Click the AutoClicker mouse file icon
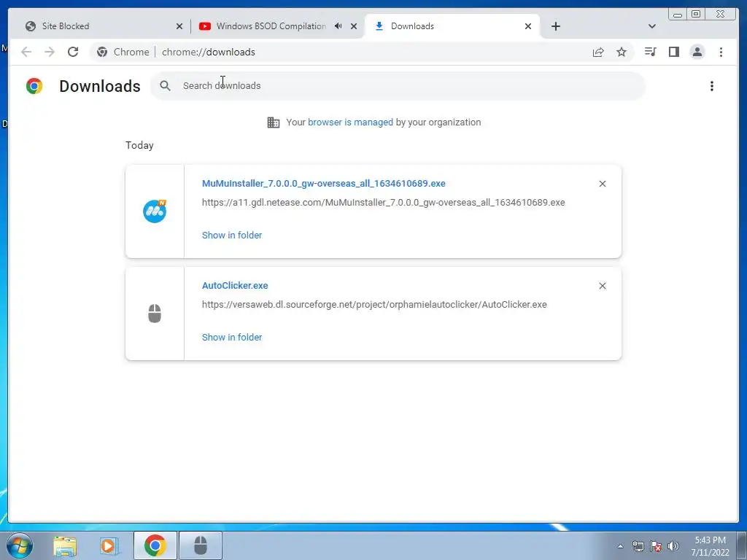The width and height of the screenshot is (747, 560). [x=155, y=314]
